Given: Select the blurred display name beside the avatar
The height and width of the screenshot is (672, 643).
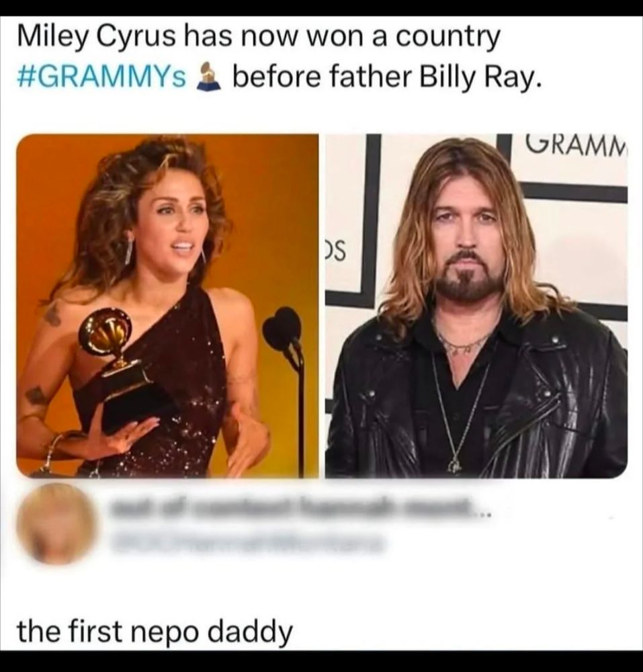Looking at the screenshot, I should (x=293, y=509).
